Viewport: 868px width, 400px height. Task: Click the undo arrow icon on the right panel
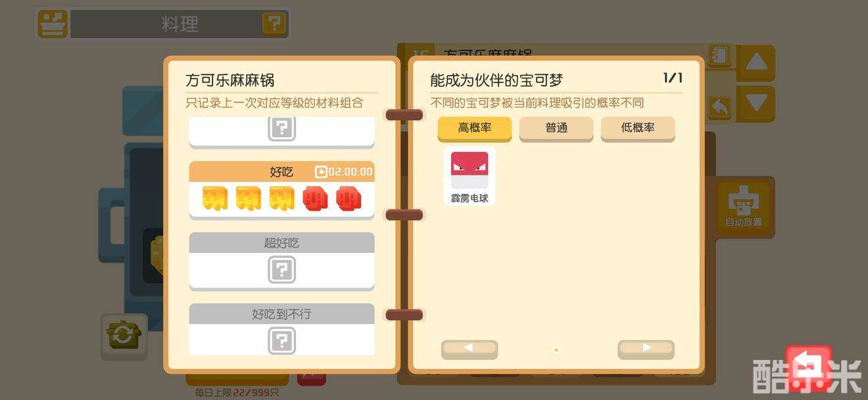pyautogui.click(x=720, y=107)
